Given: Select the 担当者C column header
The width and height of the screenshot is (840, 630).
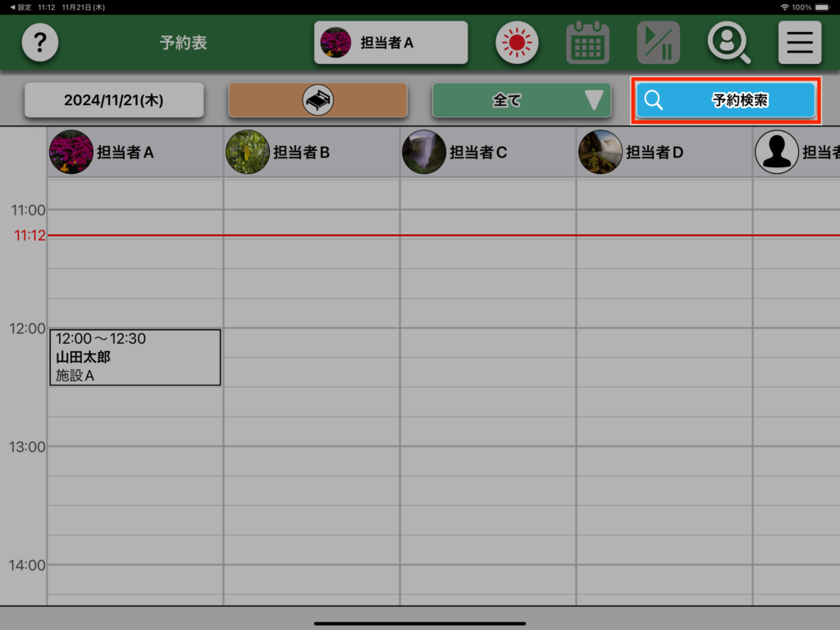Looking at the screenshot, I should click(477, 152).
